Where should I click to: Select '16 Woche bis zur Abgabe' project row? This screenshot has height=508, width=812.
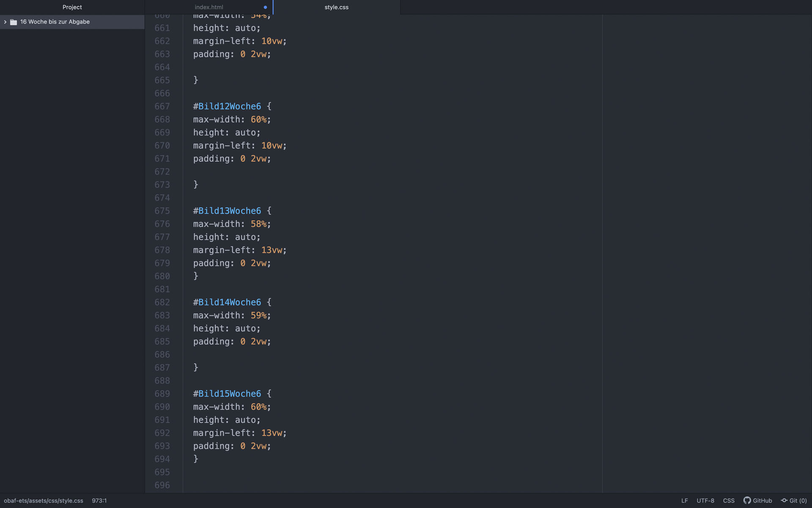click(72, 22)
